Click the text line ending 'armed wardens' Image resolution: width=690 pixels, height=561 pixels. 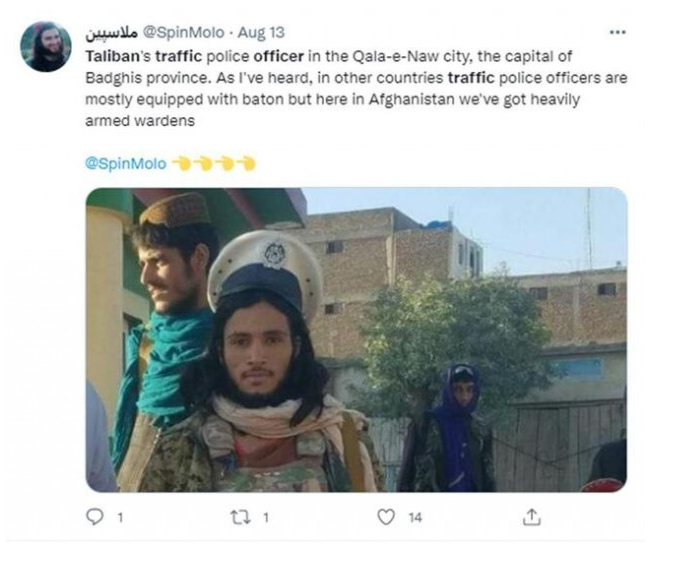click(x=140, y=121)
